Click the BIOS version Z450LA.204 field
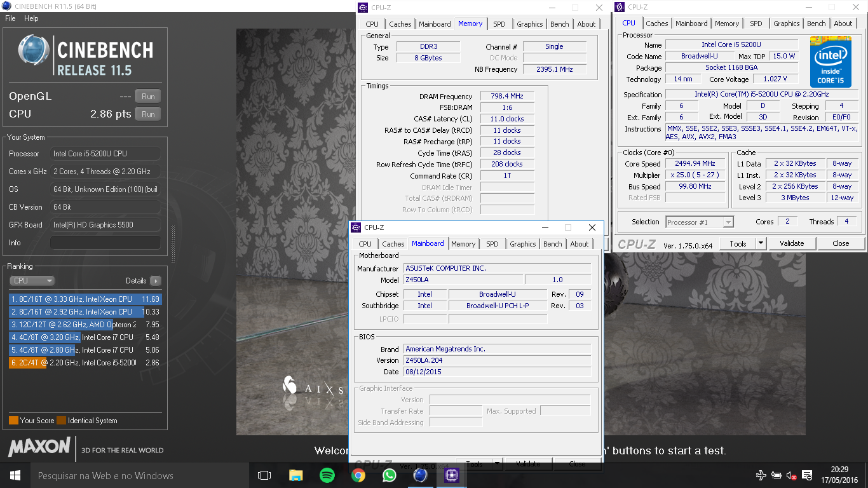This screenshot has width=868, height=488. pyautogui.click(x=498, y=360)
